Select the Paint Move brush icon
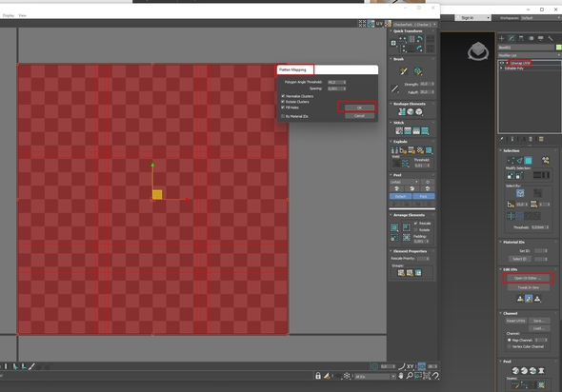 pos(404,71)
